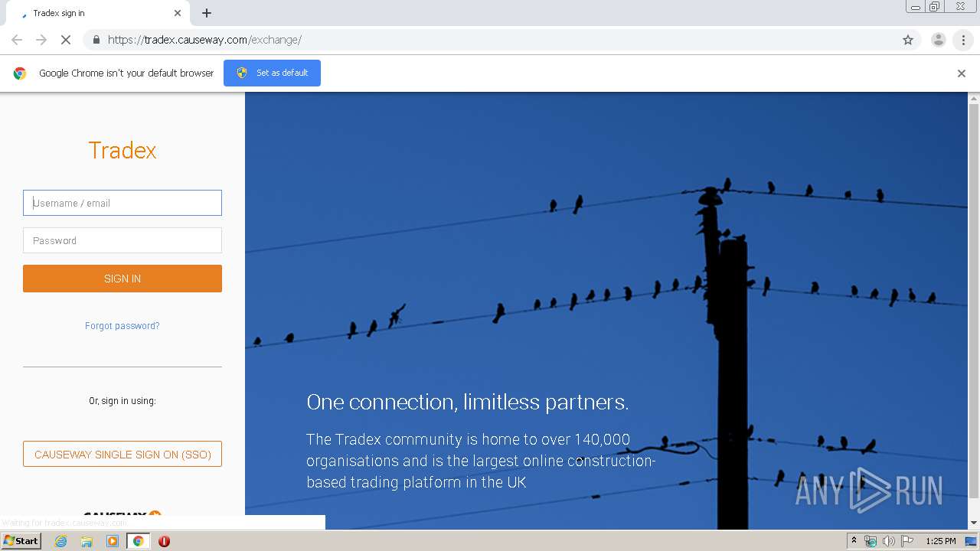Bookmark this page with star
The height and width of the screenshot is (551, 980).
pyautogui.click(x=908, y=40)
